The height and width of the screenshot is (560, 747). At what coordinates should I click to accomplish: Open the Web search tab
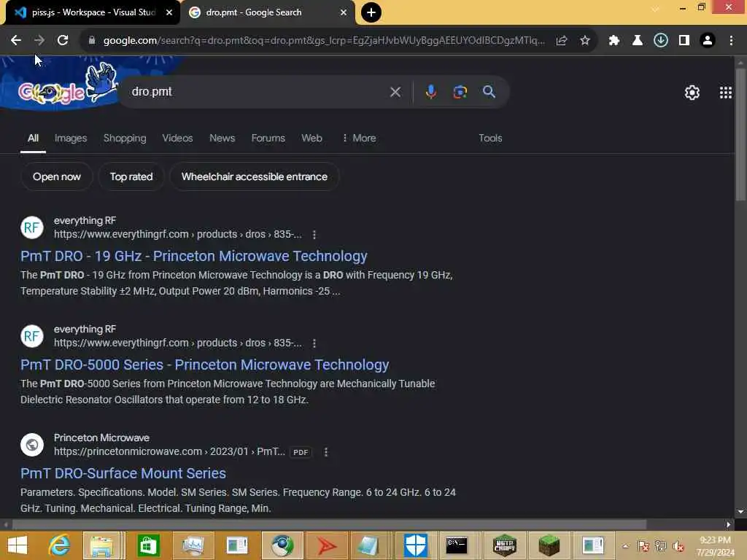(311, 138)
